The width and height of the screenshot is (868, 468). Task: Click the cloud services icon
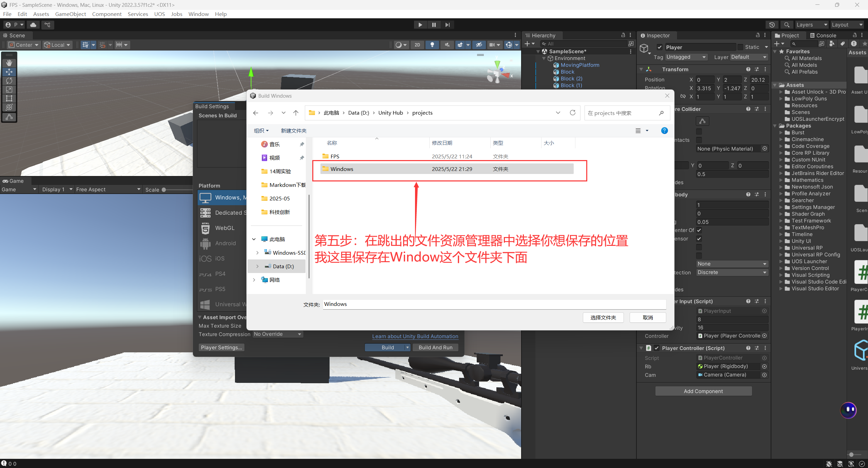click(33, 25)
